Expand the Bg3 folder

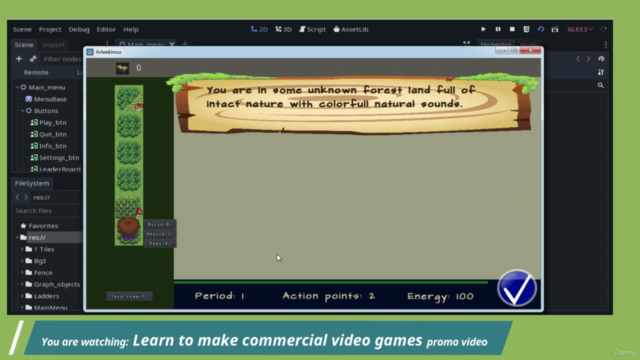pos(22,261)
